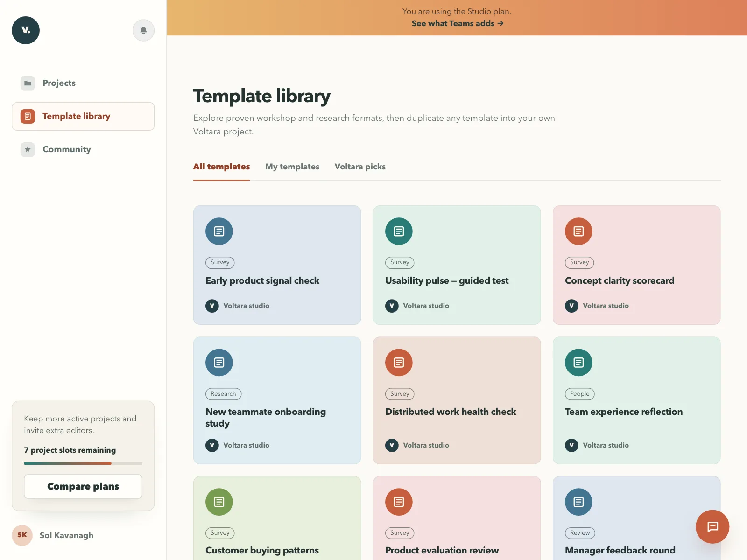Open Manager feedback round title
Image resolution: width=747 pixels, height=560 pixels.
620,550
